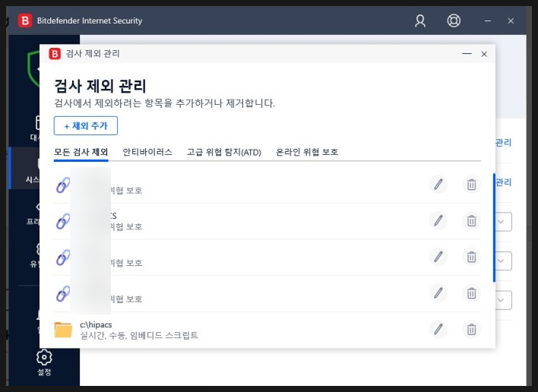
Task: Edit the fourth link exclusion entry
Action: 438,293
